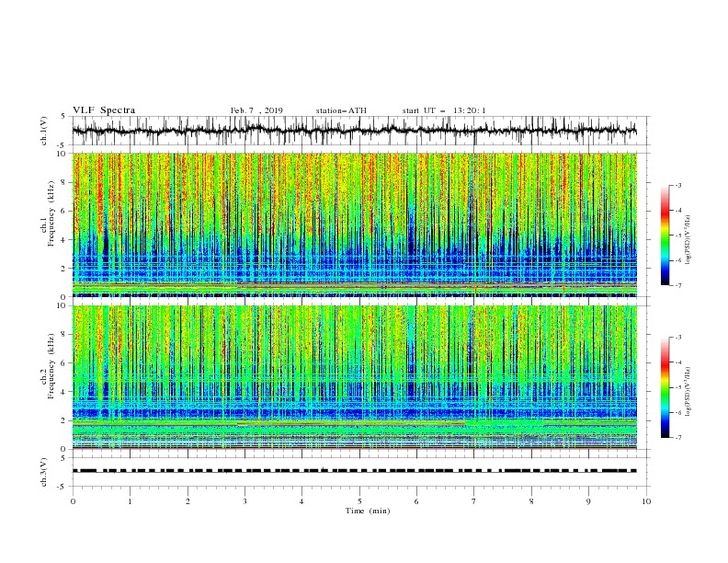Click the "ch.1(V)" axis label

pyautogui.click(x=44, y=131)
